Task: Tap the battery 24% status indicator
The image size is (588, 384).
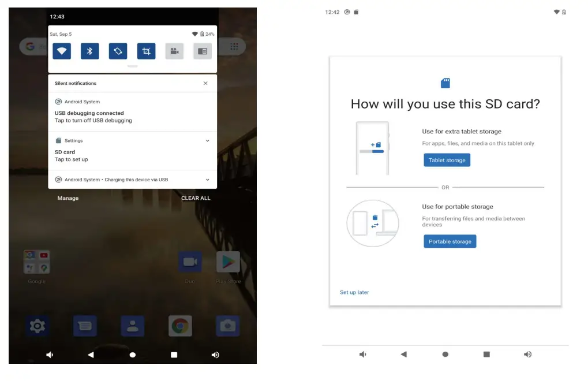Action: [207, 34]
